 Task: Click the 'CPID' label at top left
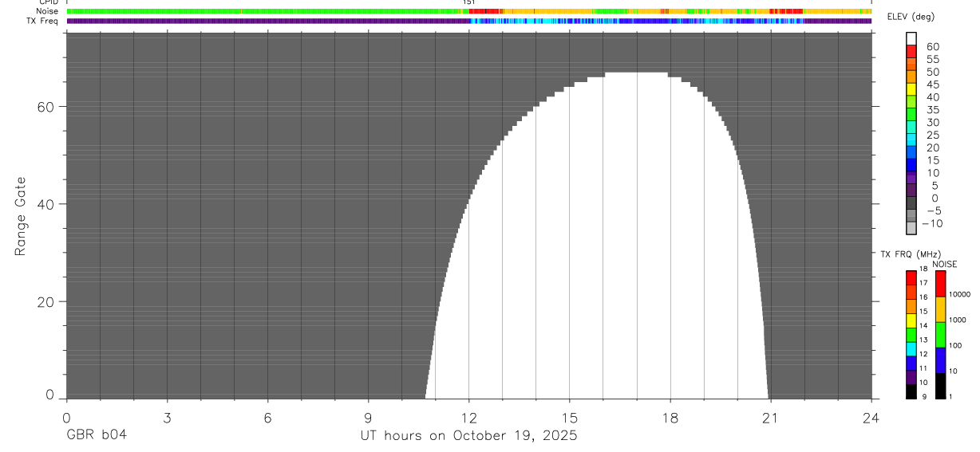click(x=49, y=2)
